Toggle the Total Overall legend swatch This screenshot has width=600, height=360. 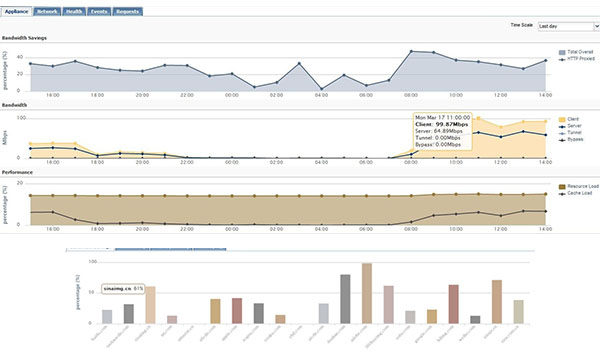pyautogui.click(x=562, y=52)
